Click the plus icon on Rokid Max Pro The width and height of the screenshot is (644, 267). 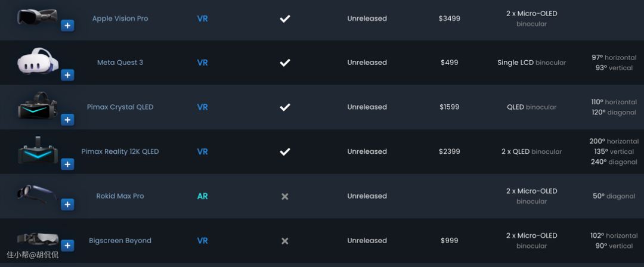pyautogui.click(x=67, y=204)
